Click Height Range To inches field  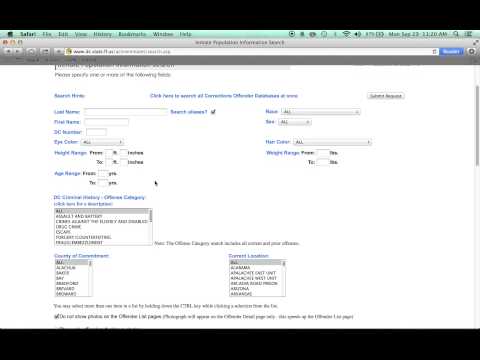pyautogui.click(x=123, y=162)
